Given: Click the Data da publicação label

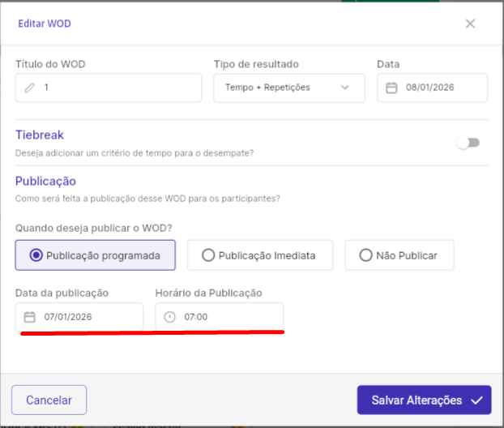Looking at the screenshot, I should [62, 293].
